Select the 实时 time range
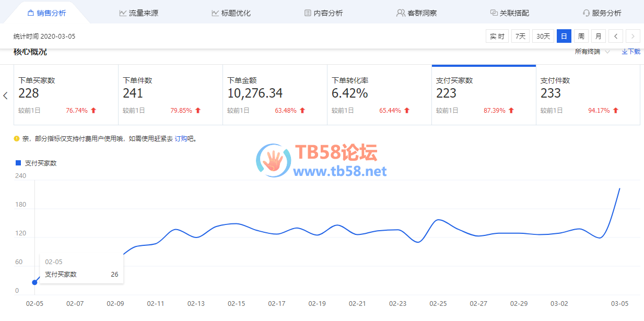This screenshot has height=321, width=644. point(497,36)
